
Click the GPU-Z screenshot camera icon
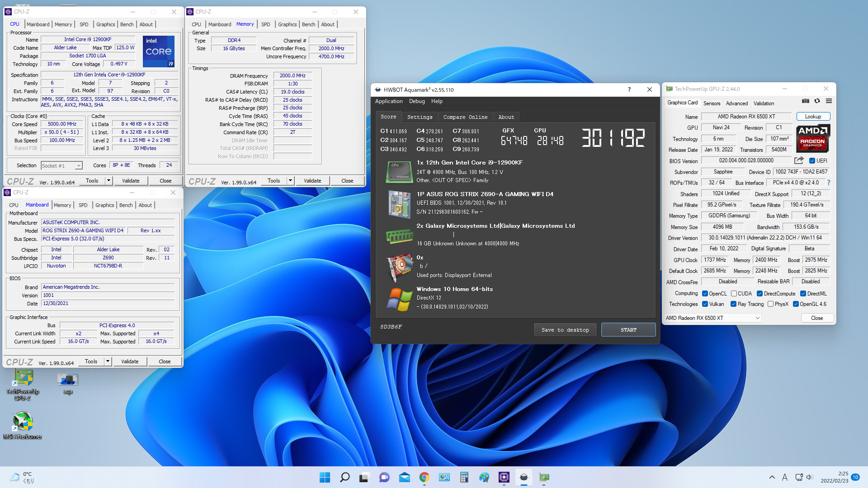806,101
